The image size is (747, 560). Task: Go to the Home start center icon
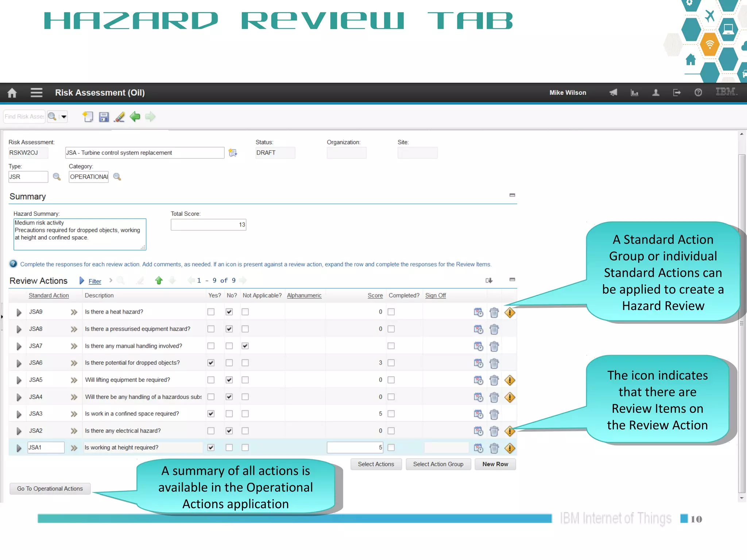[x=12, y=93]
